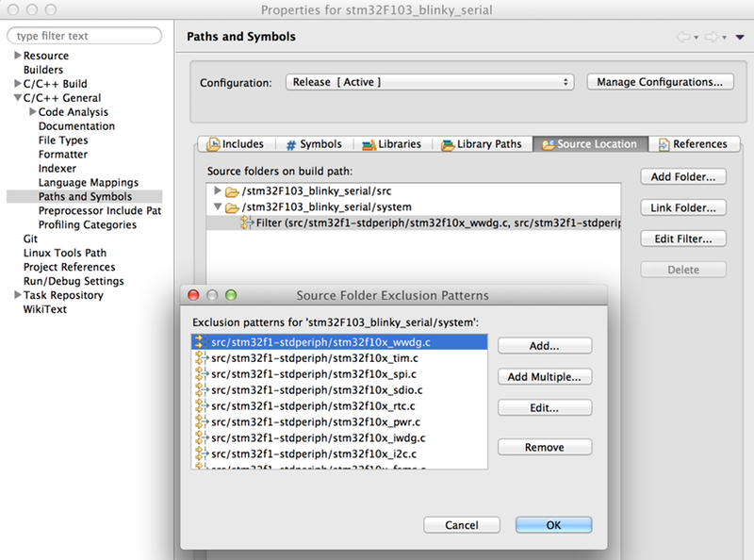
Task: Open the view menu triangle beside navigation arrows
Action: (x=740, y=37)
